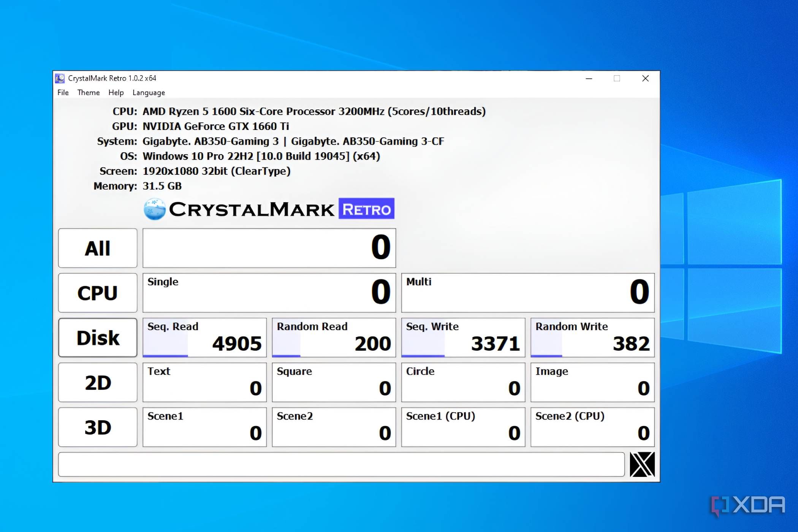The width and height of the screenshot is (798, 532).
Task: Click the 2D Square score box
Action: coord(334,382)
